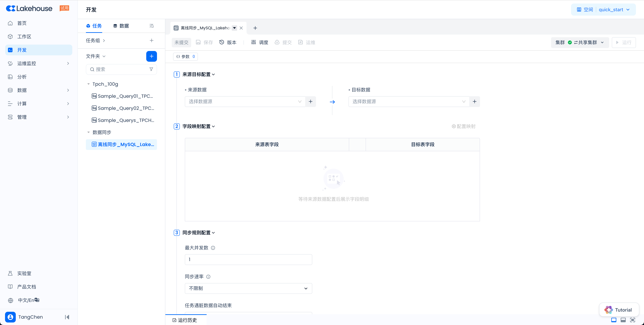Add a new source data connection

[310, 101]
